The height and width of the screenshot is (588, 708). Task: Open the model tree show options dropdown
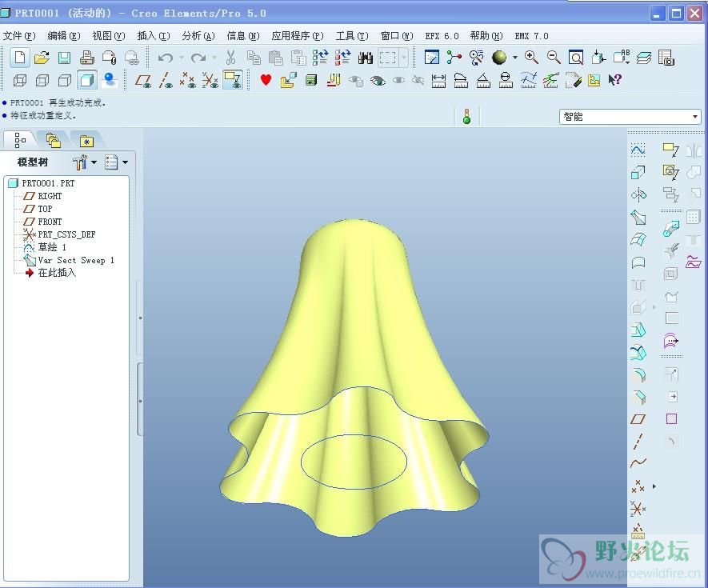point(116,162)
